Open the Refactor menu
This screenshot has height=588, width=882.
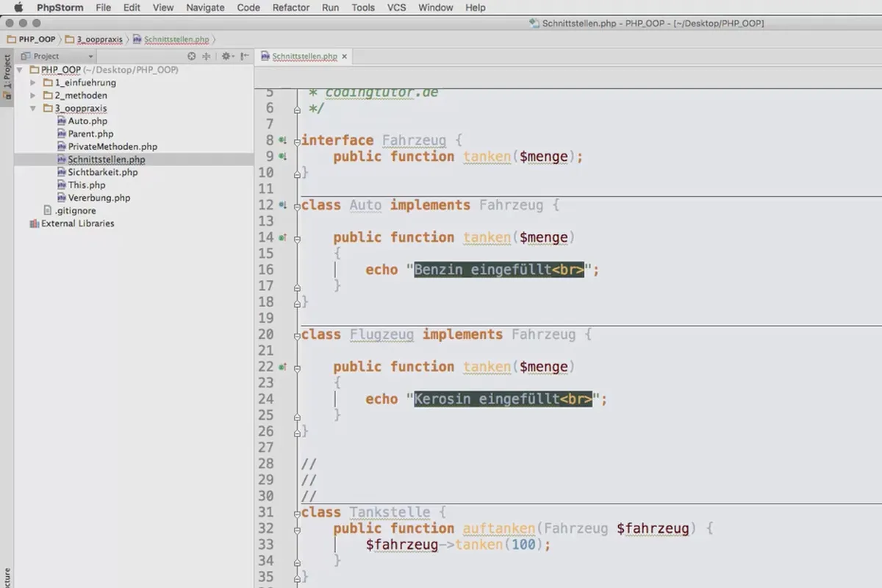[290, 7]
